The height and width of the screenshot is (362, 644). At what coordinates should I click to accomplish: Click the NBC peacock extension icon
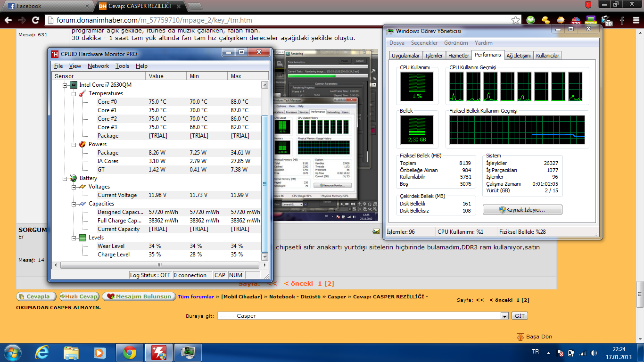[x=576, y=20]
